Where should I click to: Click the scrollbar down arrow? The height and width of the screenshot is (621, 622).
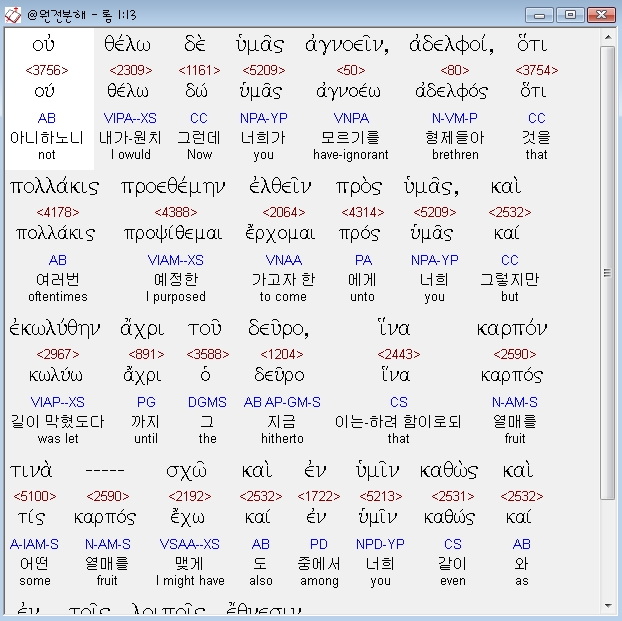[x=608, y=606]
